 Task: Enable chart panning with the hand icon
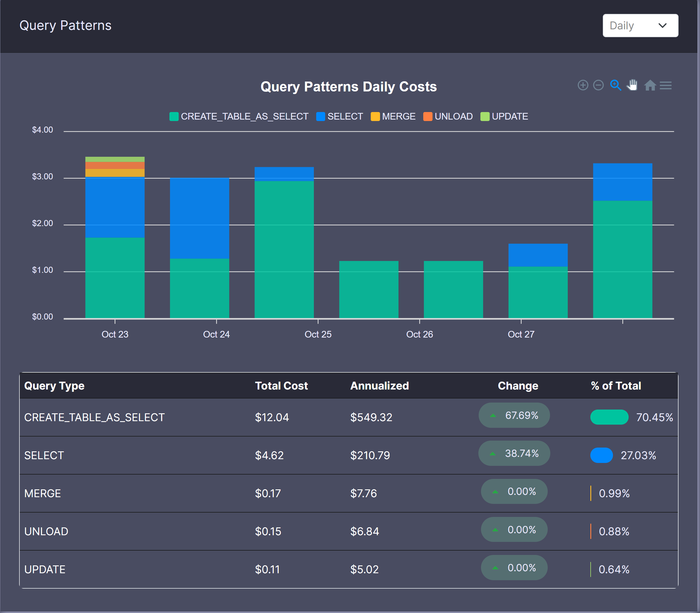click(x=632, y=85)
